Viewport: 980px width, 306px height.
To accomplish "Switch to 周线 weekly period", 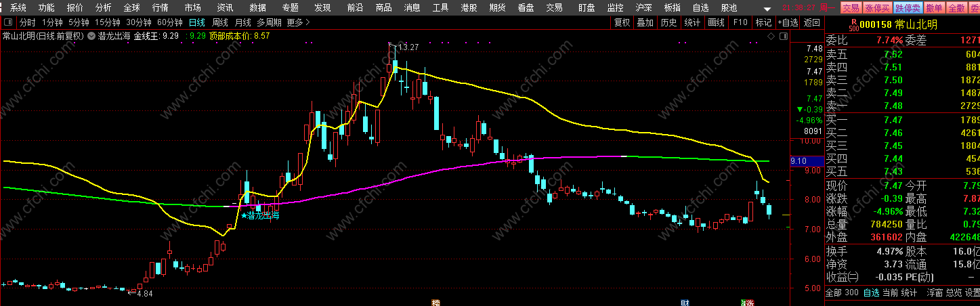I will coord(220,22).
